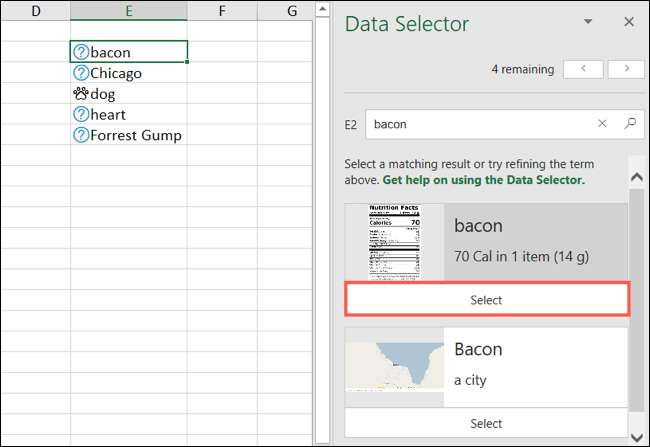Open the Data Selector help link
650x447 pixels.
(482, 180)
